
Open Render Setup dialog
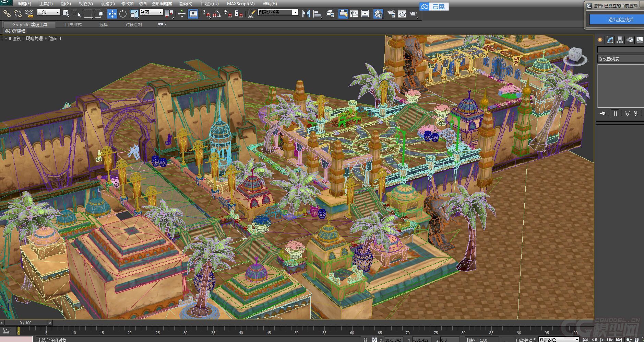[391, 14]
